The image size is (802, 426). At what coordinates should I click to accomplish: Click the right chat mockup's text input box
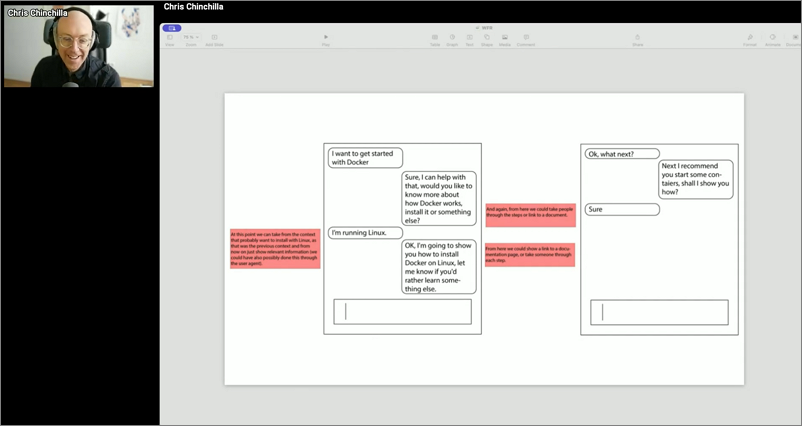tap(659, 312)
